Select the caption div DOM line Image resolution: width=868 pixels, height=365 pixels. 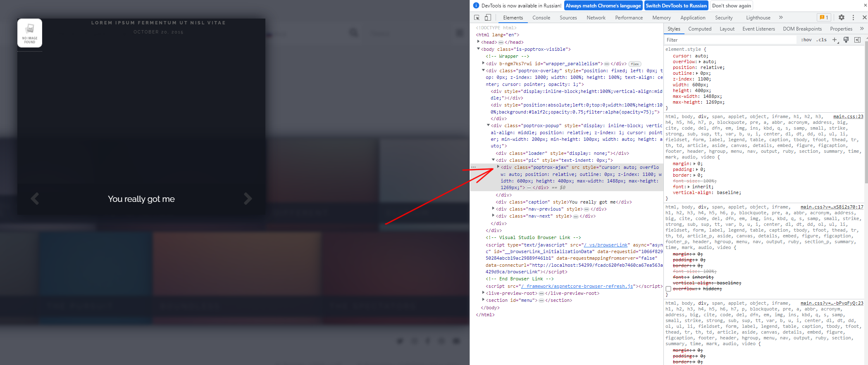(x=564, y=202)
